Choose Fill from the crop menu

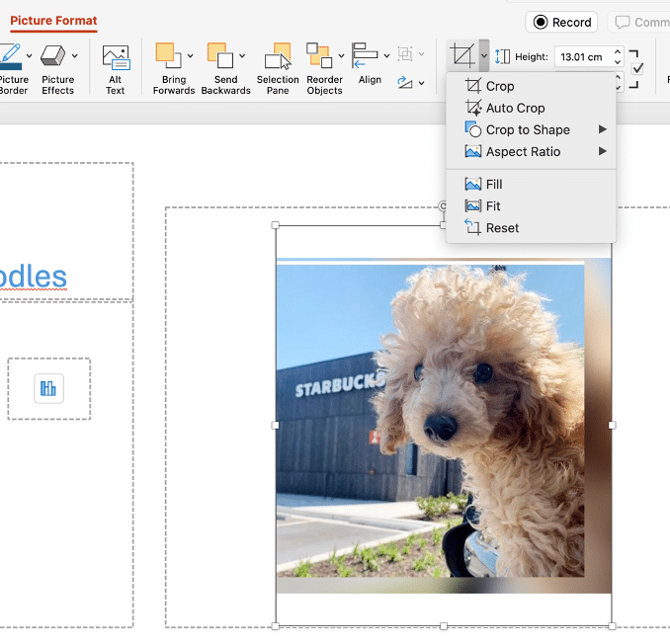tap(494, 185)
